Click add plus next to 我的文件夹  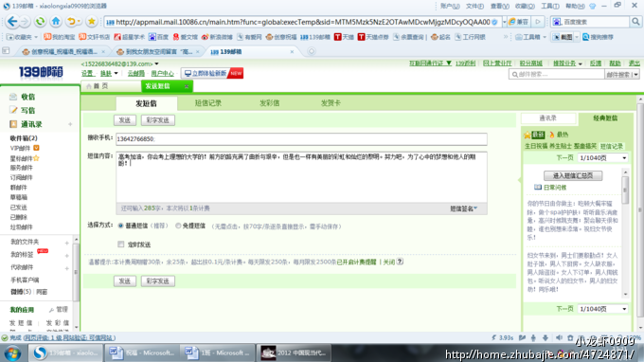click(x=67, y=243)
